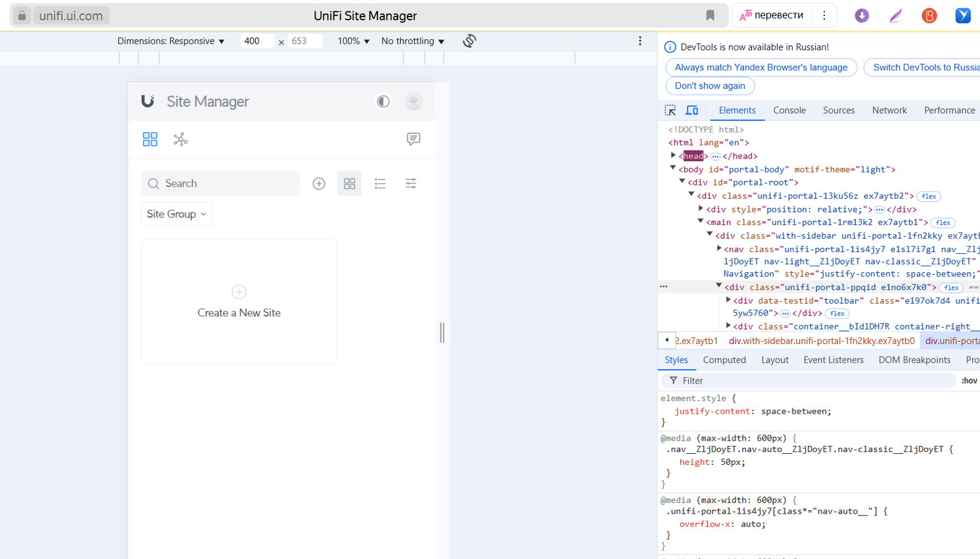This screenshot has height=559, width=980.
Task: Switch to the Styles tab
Action: [676, 360]
